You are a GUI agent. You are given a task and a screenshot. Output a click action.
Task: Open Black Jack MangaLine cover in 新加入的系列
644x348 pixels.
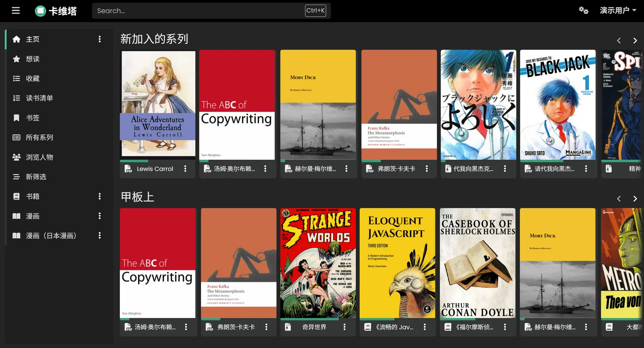[x=558, y=105]
